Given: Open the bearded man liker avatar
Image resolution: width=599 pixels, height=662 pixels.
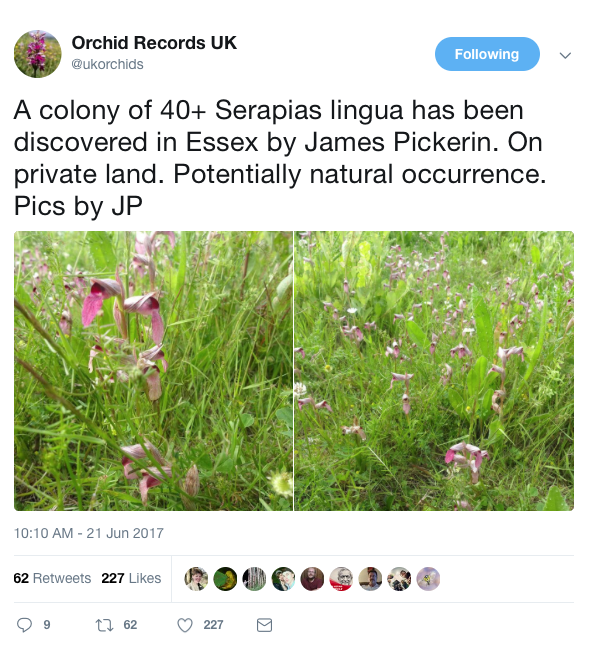Looking at the screenshot, I should tap(312, 578).
